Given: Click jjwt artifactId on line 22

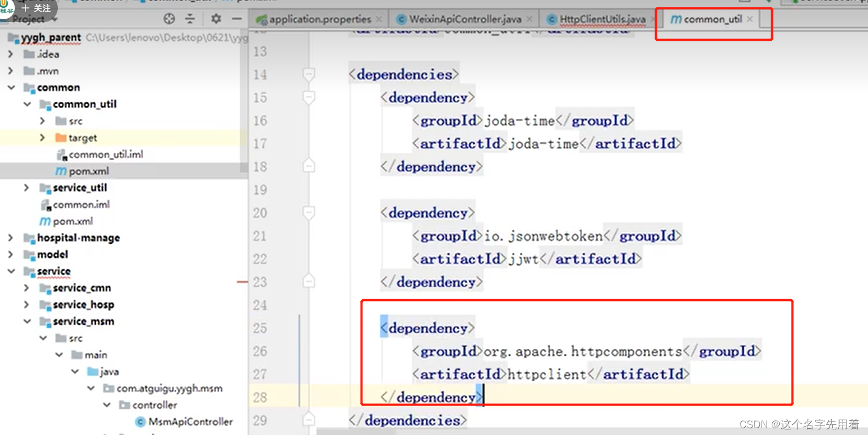Looking at the screenshot, I should tap(524, 259).
